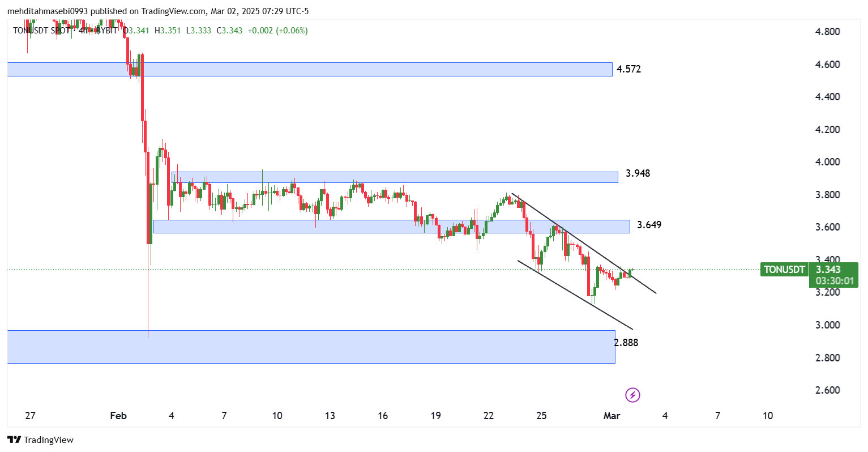Click the 27 date axis label
This screenshot has width=868, height=452.
pyautogui.click(x=31, y=416)
